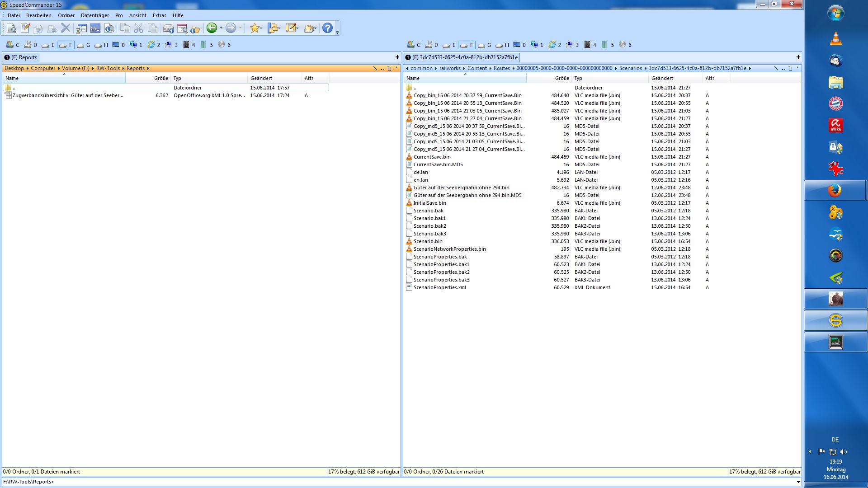Switch right panel to drive G

485,45
